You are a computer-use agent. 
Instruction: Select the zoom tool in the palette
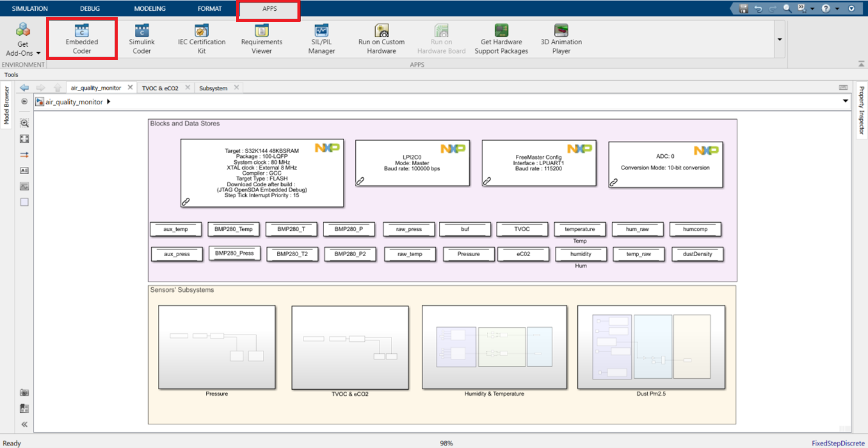pyautogui.click(x=24, y=123)
